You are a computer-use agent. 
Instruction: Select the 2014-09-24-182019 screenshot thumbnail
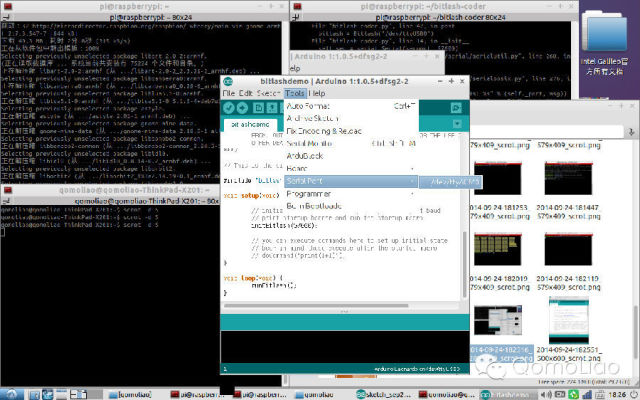click(498, 250)
